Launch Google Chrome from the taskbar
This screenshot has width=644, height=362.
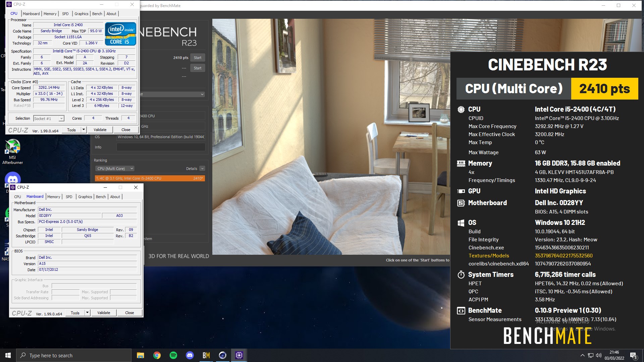(x=157, y=355)
